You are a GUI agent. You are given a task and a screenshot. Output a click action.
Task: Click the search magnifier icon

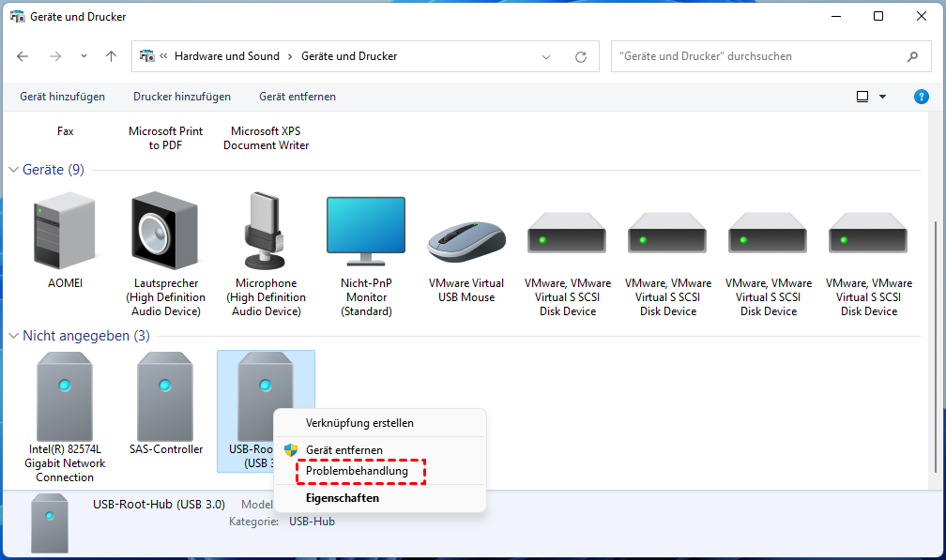(913, 56)
